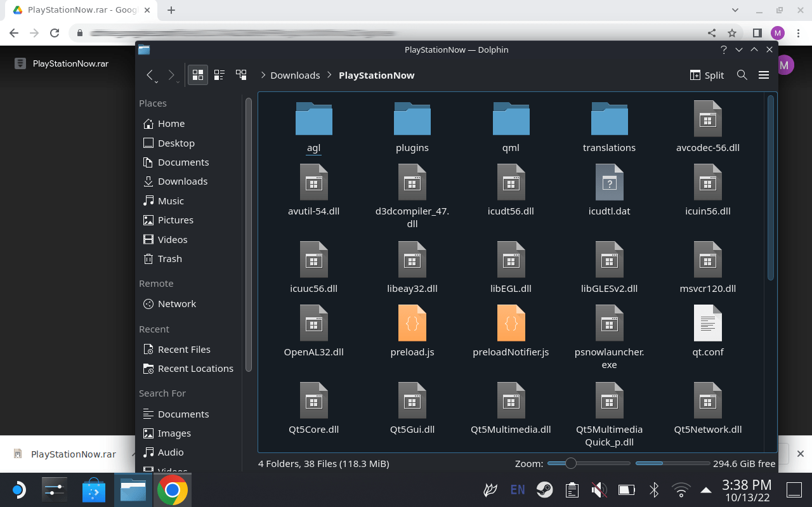Bookmark this page with star icon
This screenshot has width=812, height=507.
(x=732, y=33)
